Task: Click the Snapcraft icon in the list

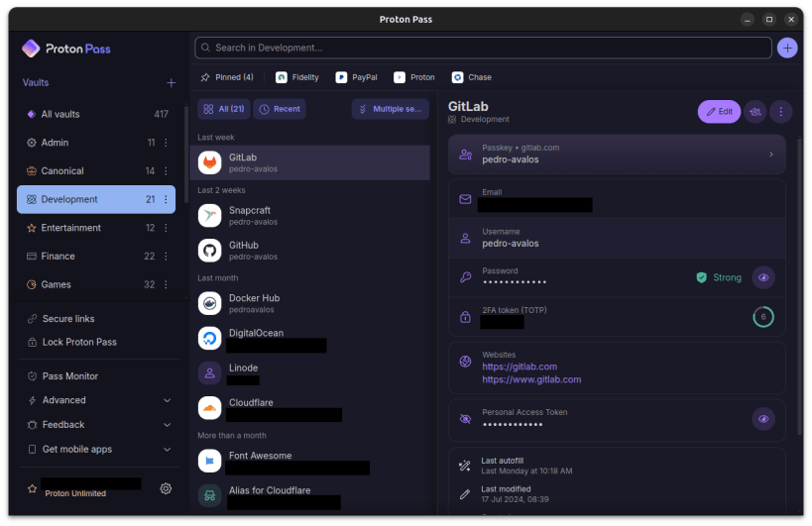Action: [210, 216]
